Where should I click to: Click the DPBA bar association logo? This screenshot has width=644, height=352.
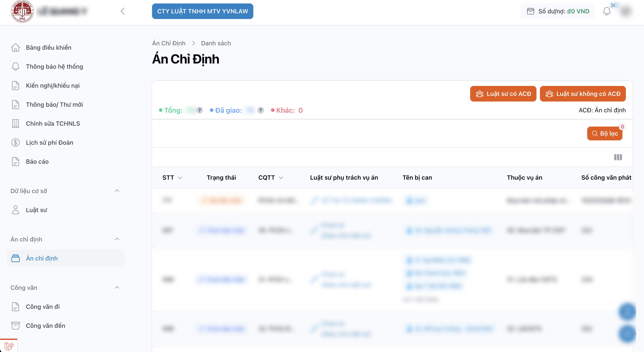click(22, 11)
